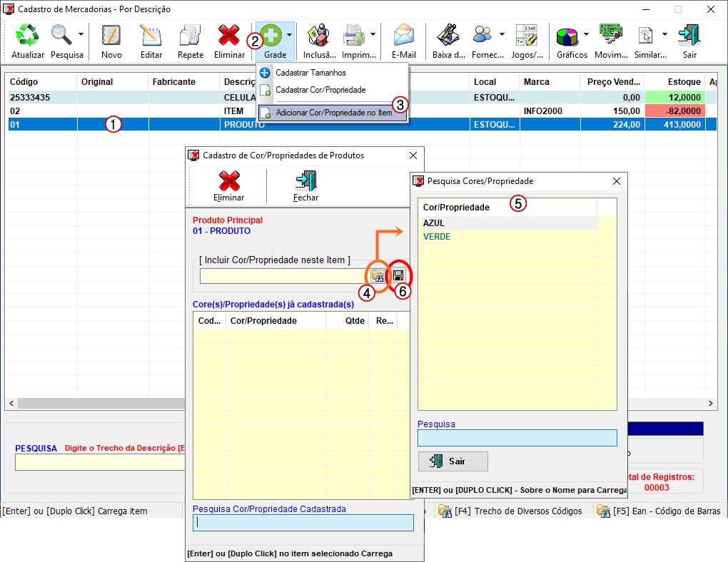This screenshot has height=562, width=728.
Task: Click the E-Mail envelope icon
Action: click(403, 36)
